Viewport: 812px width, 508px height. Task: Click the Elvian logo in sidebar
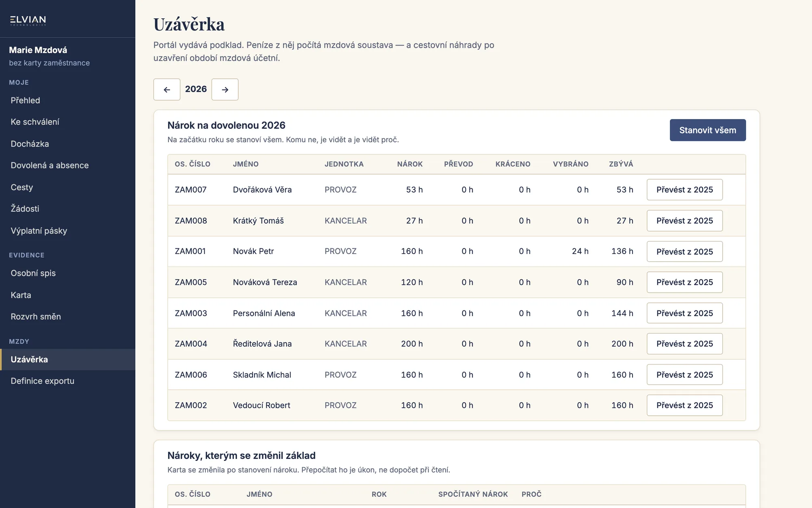[28, 20]
